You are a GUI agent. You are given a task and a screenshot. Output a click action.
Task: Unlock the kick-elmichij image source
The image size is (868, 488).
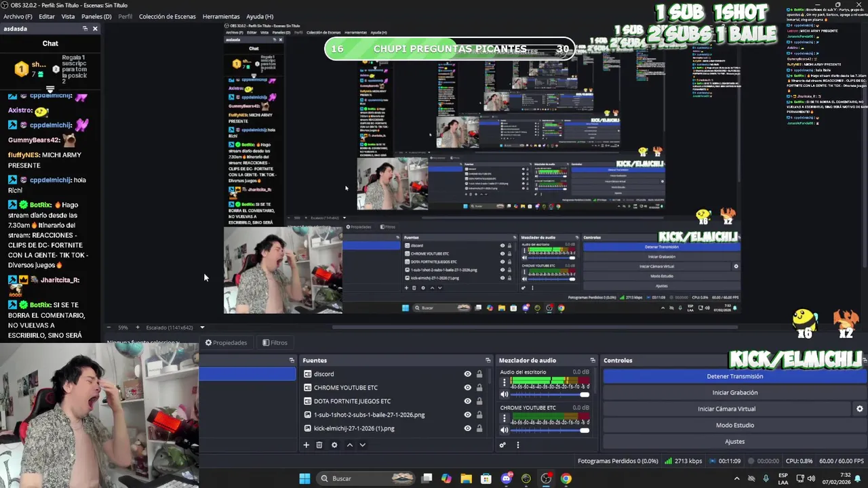pyautogui.click(x=479, y=428)
